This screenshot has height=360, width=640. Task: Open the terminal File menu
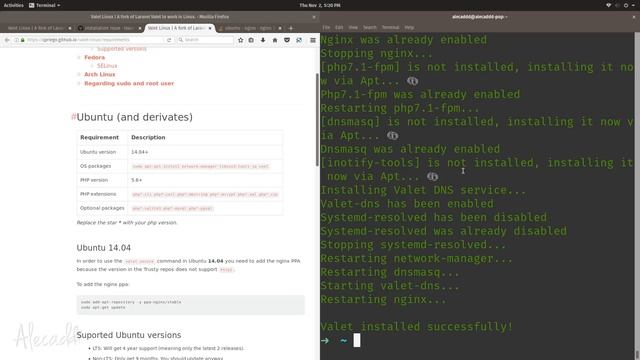coord(326,27)
